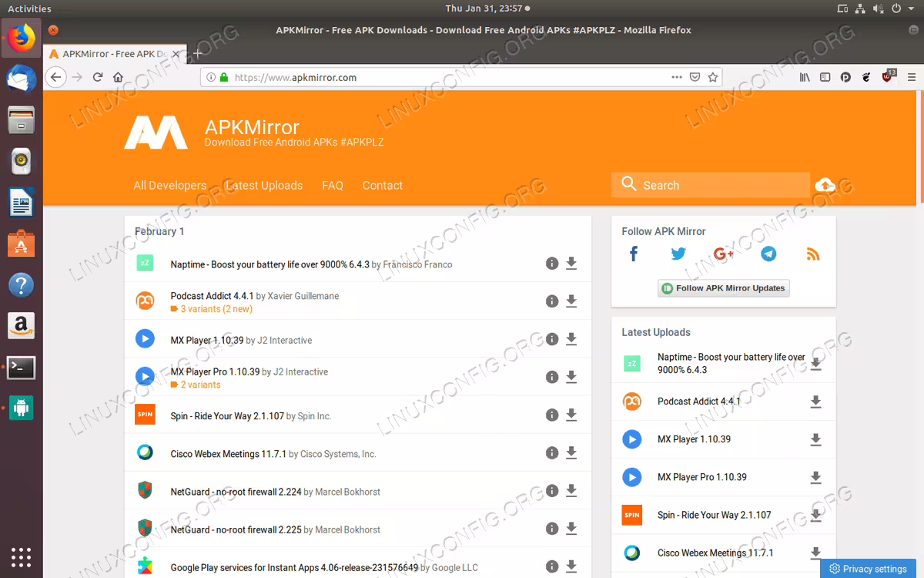Download Naptime from Latest Uploads sidebar
The image size is (924, 578).
pyautogui.click(x=815, y=364)
